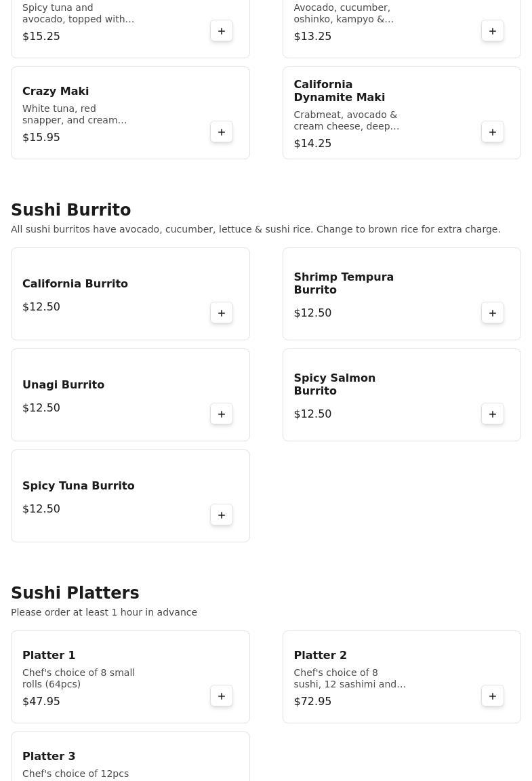Viewport: 532px width, 781px height.
Task: Select the Spicy Tuna Burrito title
Action: pyautogui.click(x=79, y=485)
